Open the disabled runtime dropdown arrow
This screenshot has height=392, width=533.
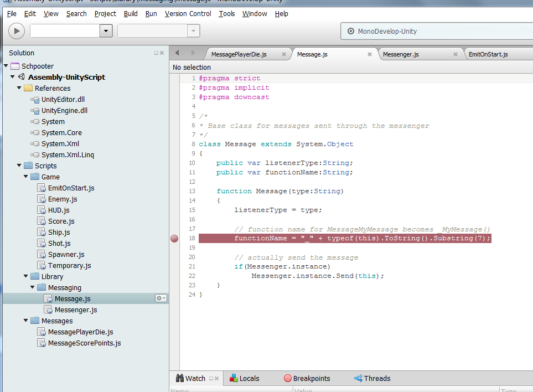(x=193, y=31)
